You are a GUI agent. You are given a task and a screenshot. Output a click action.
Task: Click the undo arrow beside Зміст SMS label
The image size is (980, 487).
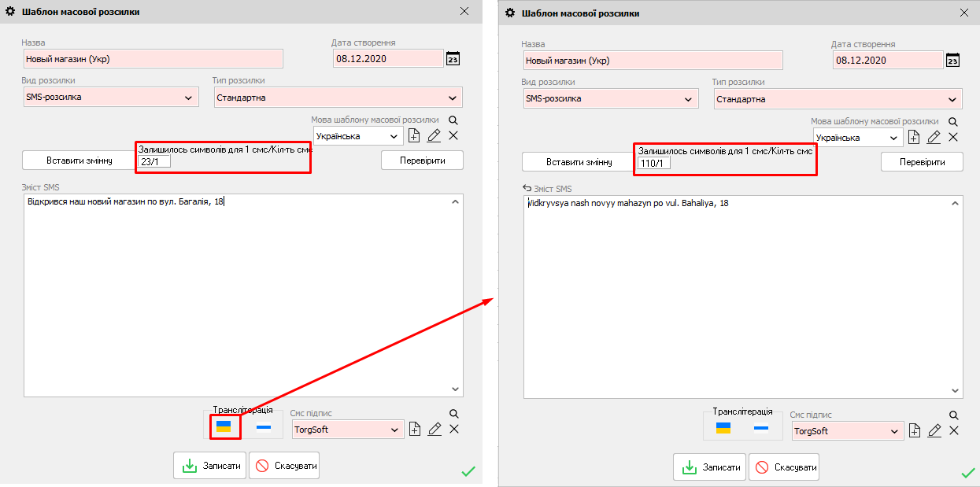tap(527, 189)
